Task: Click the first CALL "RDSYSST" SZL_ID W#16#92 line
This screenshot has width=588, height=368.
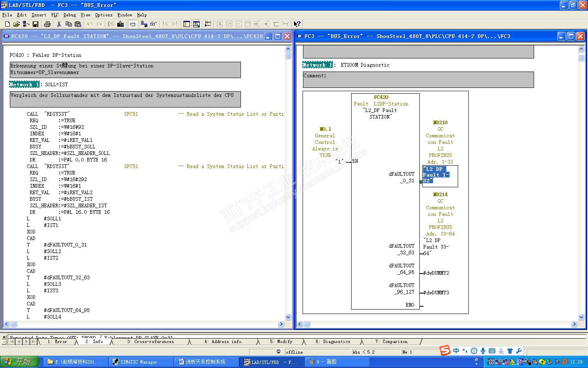Action: point(57,127)
